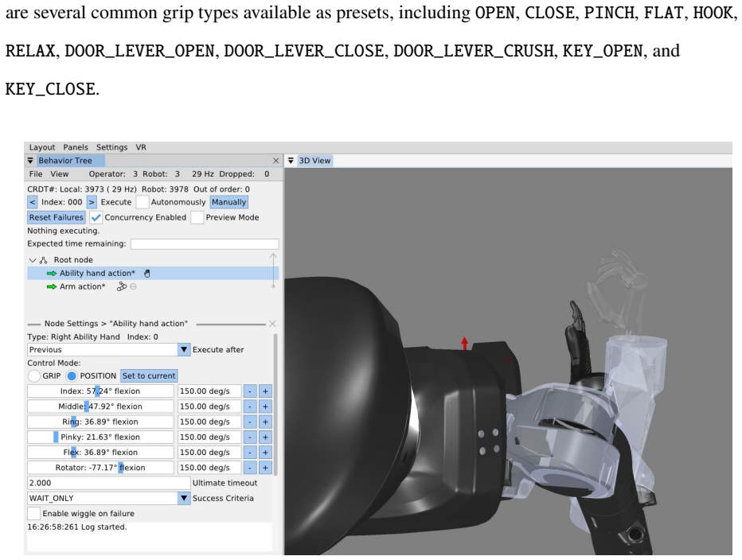The width and height of the screenshot is (742, 560).
Task: Click the Root node hierarchy icon
Action: click(x=44, y=260)
